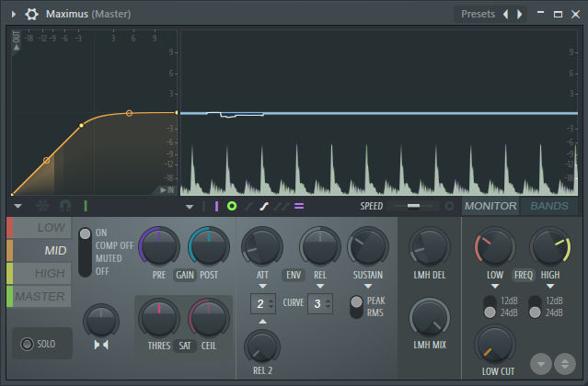Open envelope options dropdown below the curve editor

(x=17, y=206)
